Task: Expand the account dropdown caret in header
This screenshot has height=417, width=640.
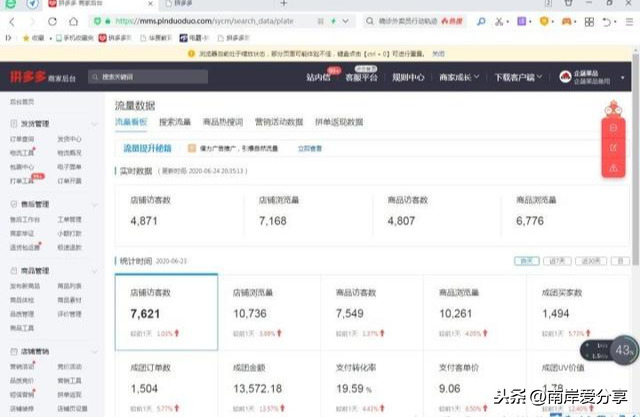Action: coord(622,77)
